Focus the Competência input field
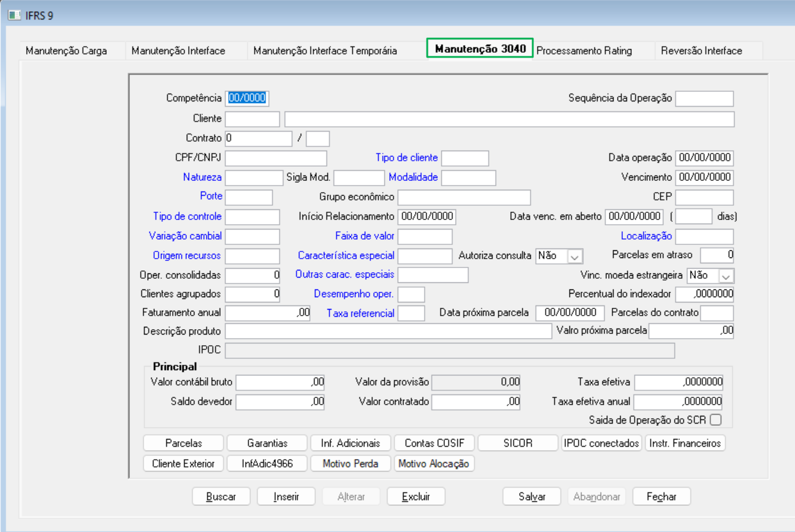795x532 pixels. click(x=247, y=98)
